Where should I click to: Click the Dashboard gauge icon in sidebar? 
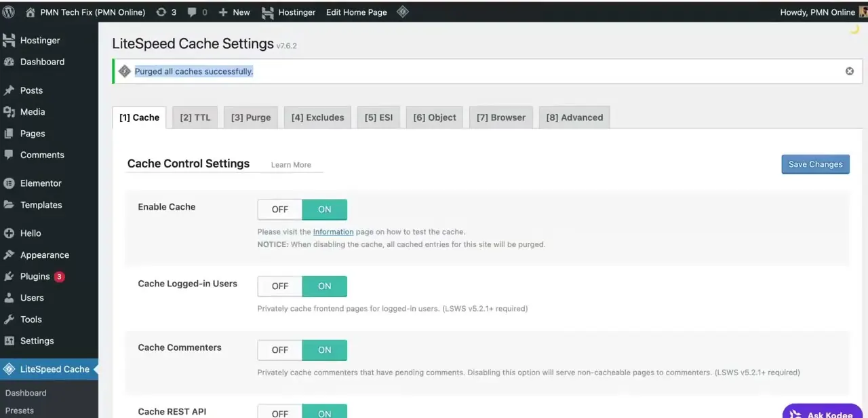click(9, 62)
